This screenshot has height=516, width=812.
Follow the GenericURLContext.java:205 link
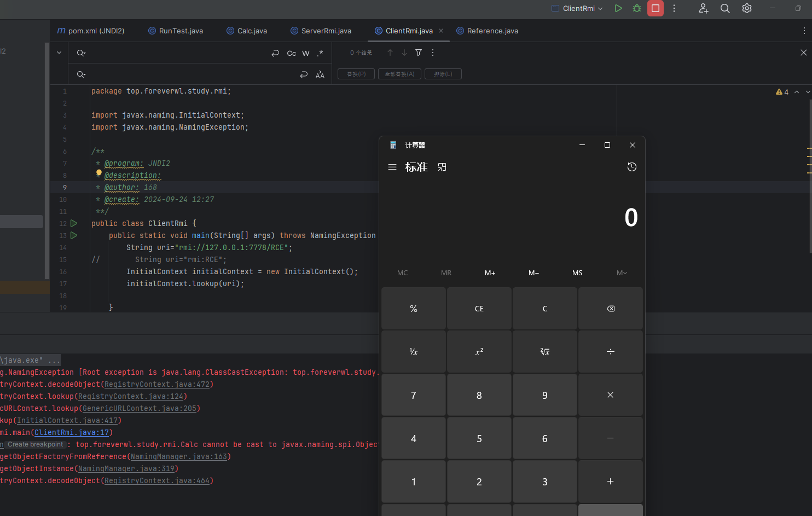140,409
